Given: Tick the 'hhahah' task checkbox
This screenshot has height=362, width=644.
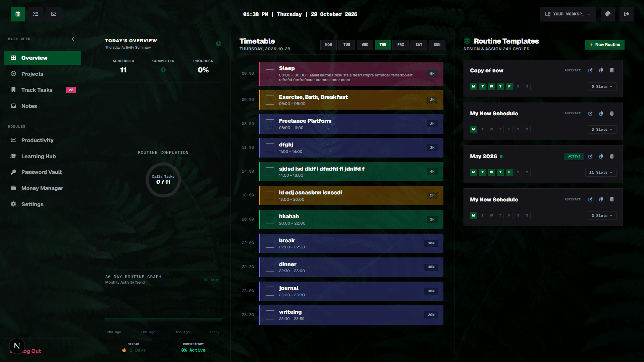Looking at the screenshot, I should pos(270,219).
